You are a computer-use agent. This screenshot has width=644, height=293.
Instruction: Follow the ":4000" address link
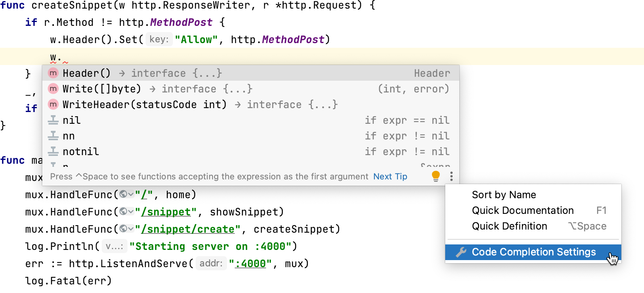[x=250, y=264]
